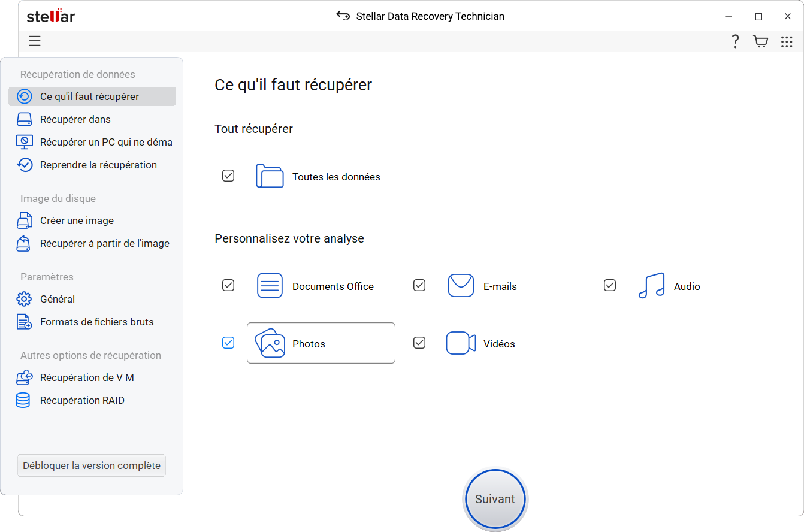The width and height of the screenshot is (804, 532).
Task: Open the grid of more tools icon
Action: tap(787, 41)
